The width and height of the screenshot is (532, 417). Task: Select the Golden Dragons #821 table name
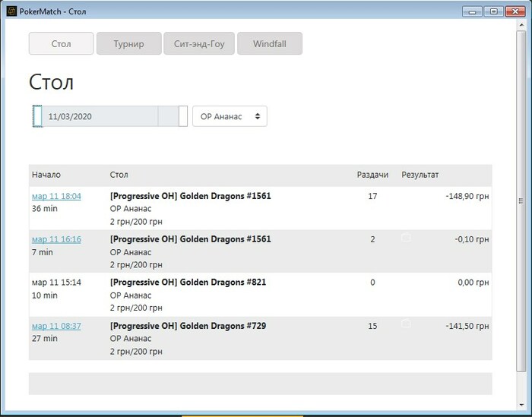tap(188, 282)
